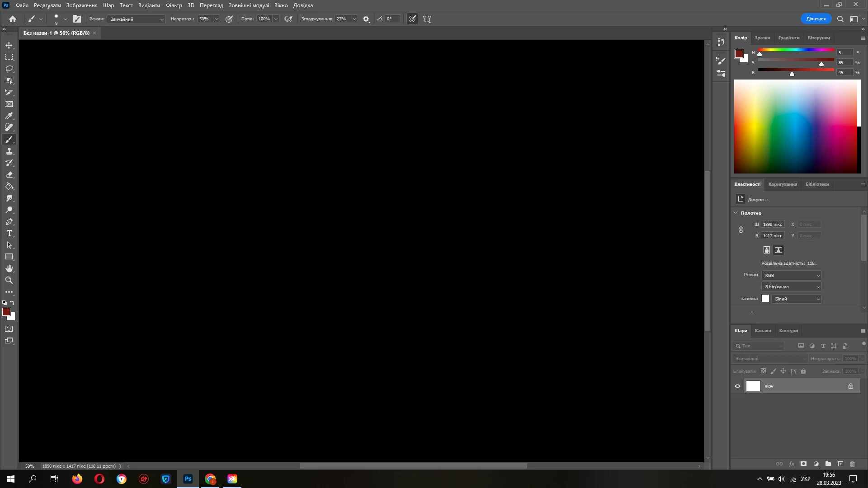This screenshot has height=488, width=868.
Task: Create a new layer button
Action: tap(840, 464)
